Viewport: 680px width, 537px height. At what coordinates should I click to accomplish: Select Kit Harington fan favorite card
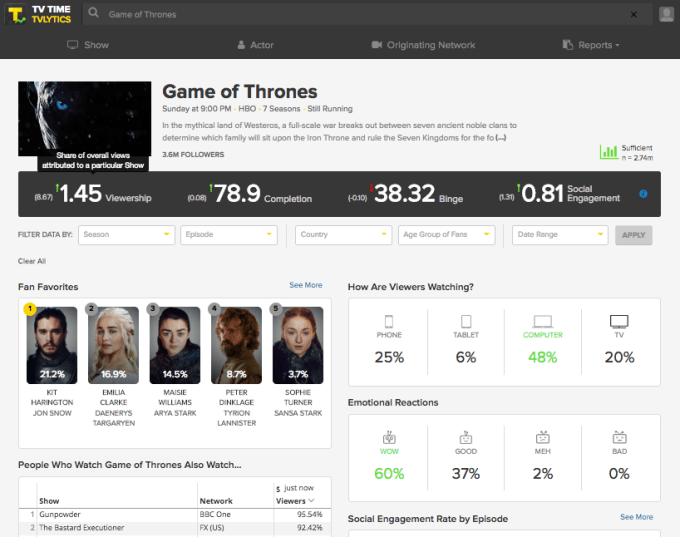click(x=52, y=345)
